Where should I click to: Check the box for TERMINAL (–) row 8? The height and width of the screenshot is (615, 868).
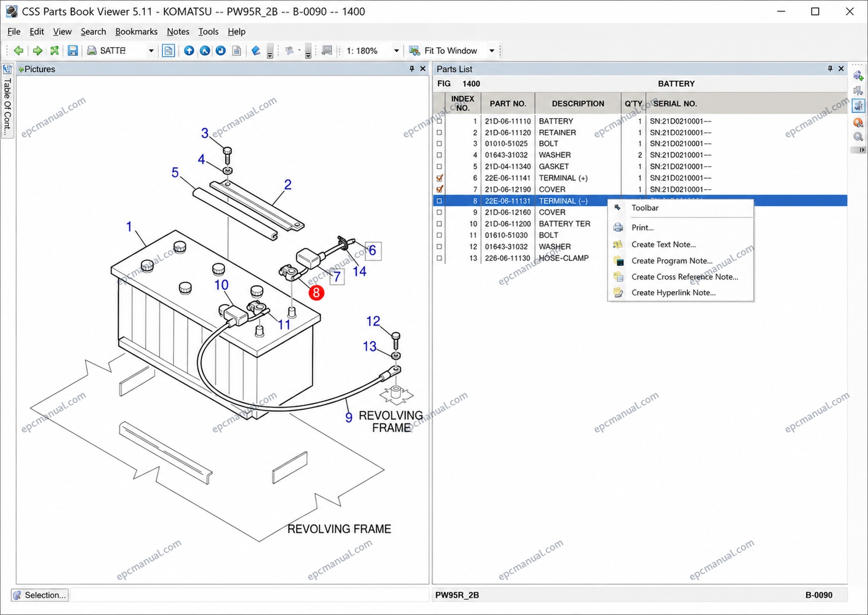click(439, 201)
